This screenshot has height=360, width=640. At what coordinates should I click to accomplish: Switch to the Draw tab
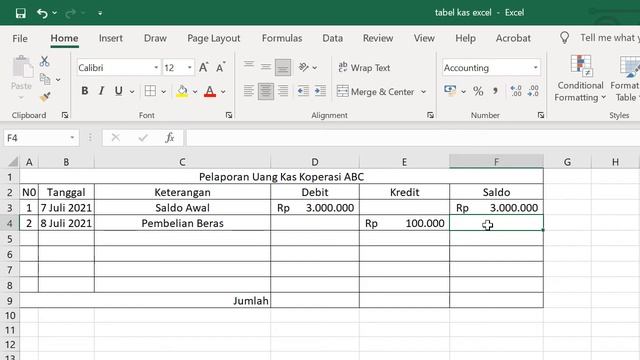(155, 38)
